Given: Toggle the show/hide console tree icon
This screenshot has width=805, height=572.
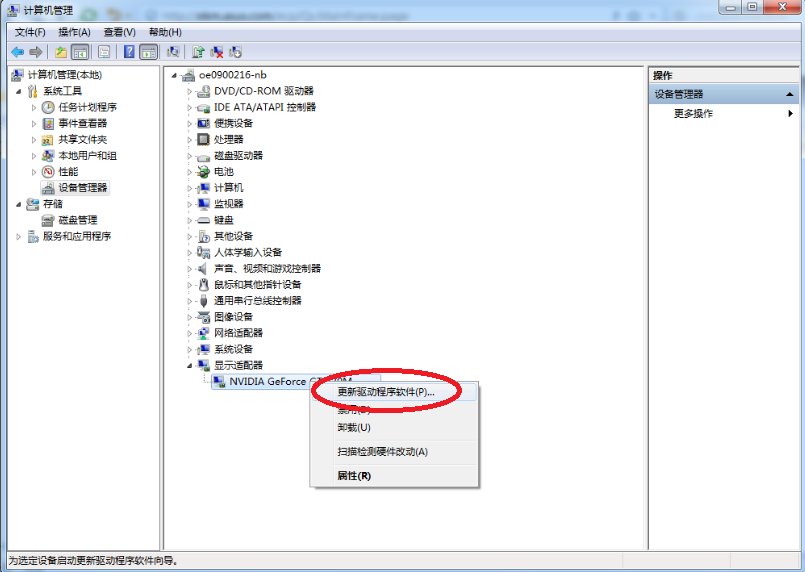Looking at the screenshot, I should [80, 52].
